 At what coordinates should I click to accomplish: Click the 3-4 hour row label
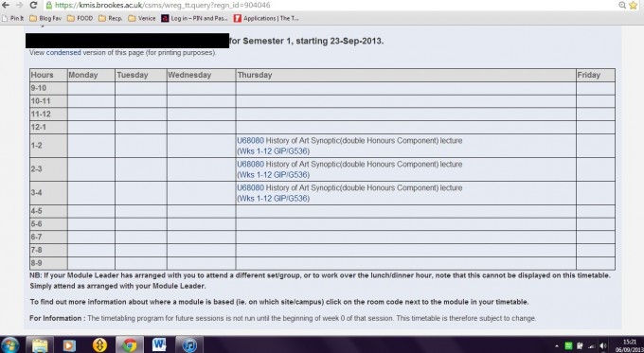tap(48, 193)
